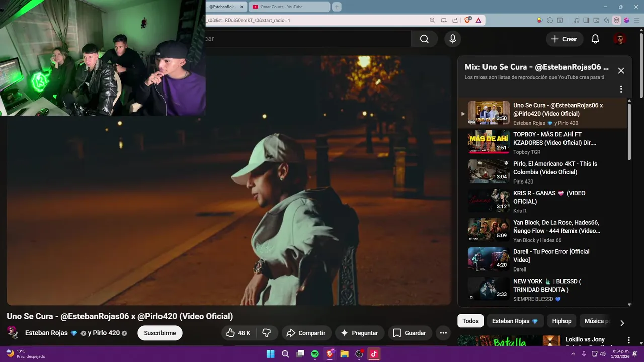Image resolution: width=644 pixels, height=362 pixels.
Task: Play TOPBOY - MÁS DE AHÍ thumbnail
Action: tap(489, 142)
